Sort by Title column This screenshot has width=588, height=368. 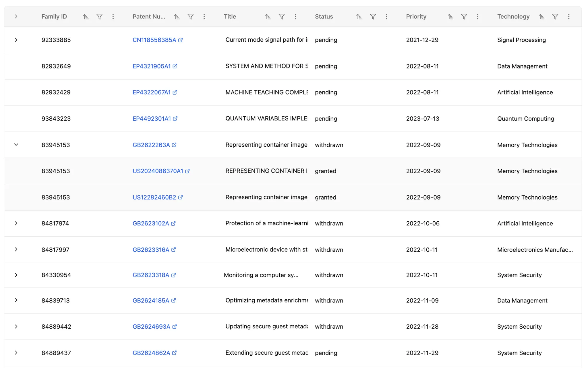coord(268,17)
